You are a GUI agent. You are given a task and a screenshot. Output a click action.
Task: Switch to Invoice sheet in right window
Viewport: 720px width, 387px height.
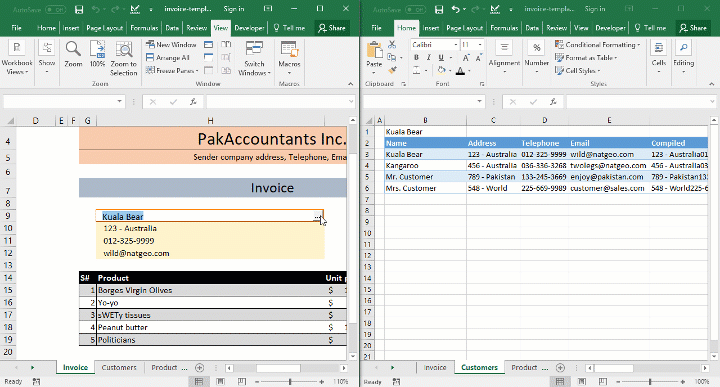(x=435, y=367)
